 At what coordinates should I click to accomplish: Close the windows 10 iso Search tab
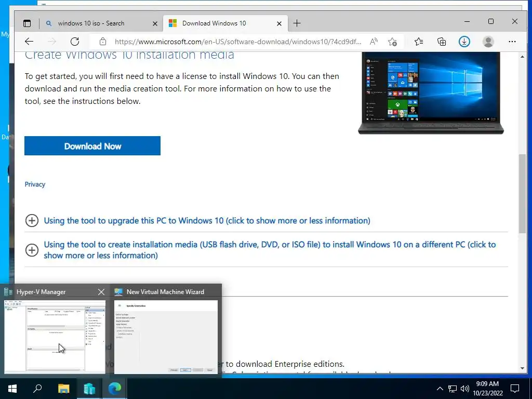tap(155, 23)
